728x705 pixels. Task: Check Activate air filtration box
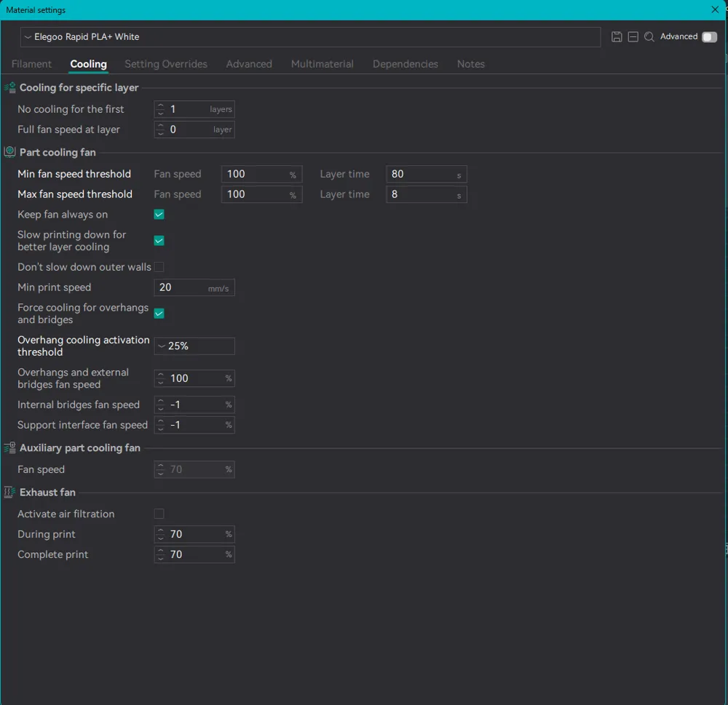click(159, 514)
